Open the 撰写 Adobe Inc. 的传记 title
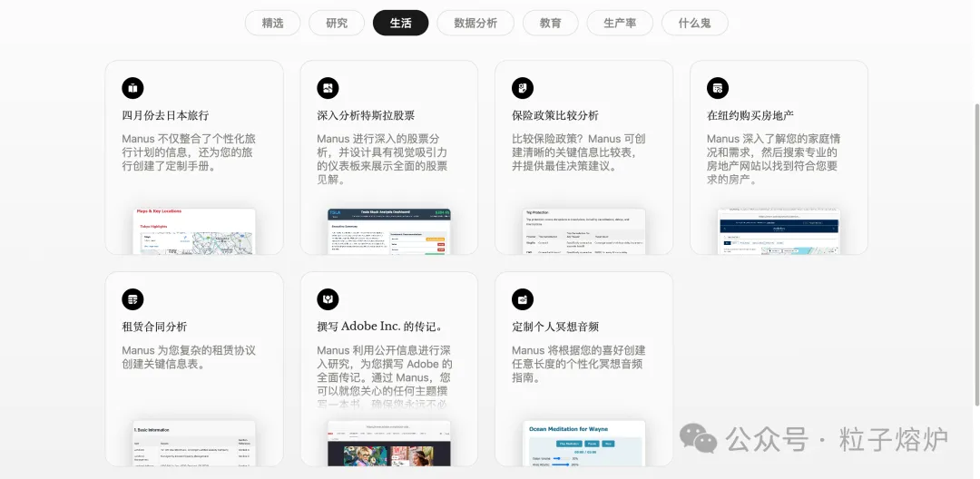 380,327
